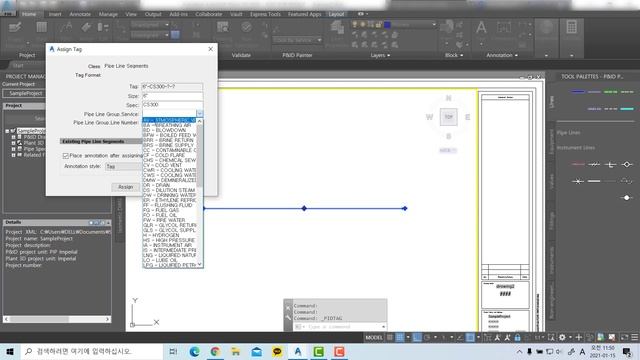This screenshot has height=360, width=640.
Task: Choose FO - FUEL OIL option
Action: [169, 215]
